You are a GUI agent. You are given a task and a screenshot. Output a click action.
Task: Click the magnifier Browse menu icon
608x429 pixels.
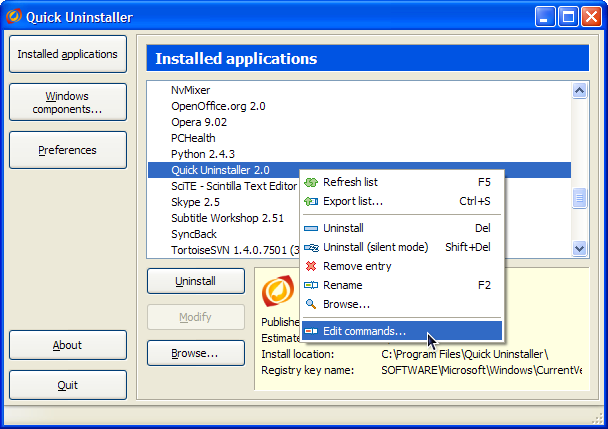pos(311,304)
